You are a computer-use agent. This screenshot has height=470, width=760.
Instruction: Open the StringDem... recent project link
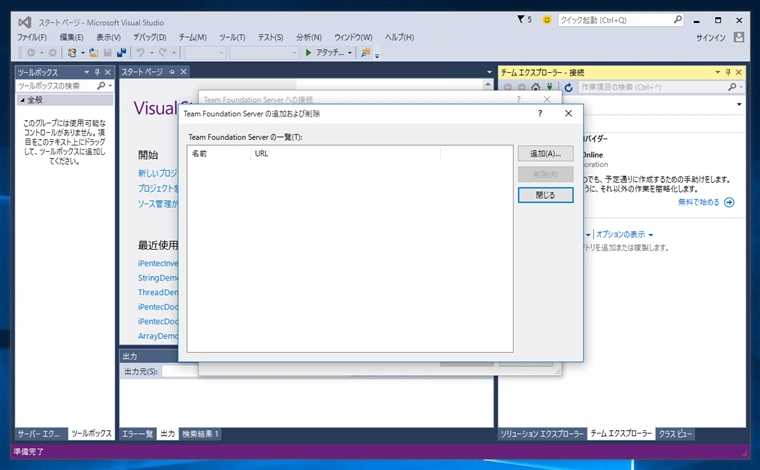pos(158,278)
